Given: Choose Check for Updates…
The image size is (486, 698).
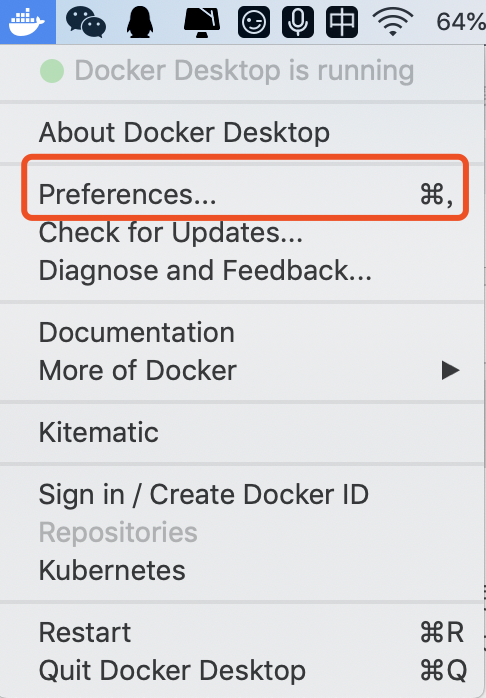Looking at the screenshot, I should click(243, 232).
